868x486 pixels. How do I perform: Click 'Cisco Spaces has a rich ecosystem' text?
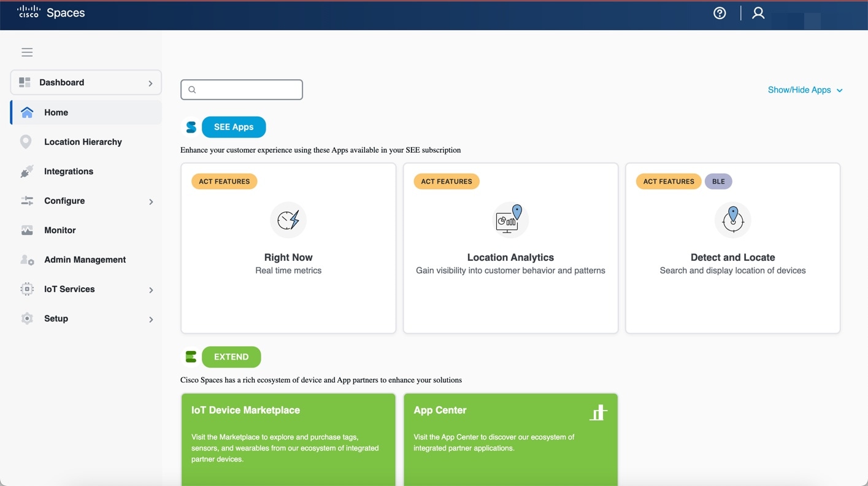pos(321,380)
